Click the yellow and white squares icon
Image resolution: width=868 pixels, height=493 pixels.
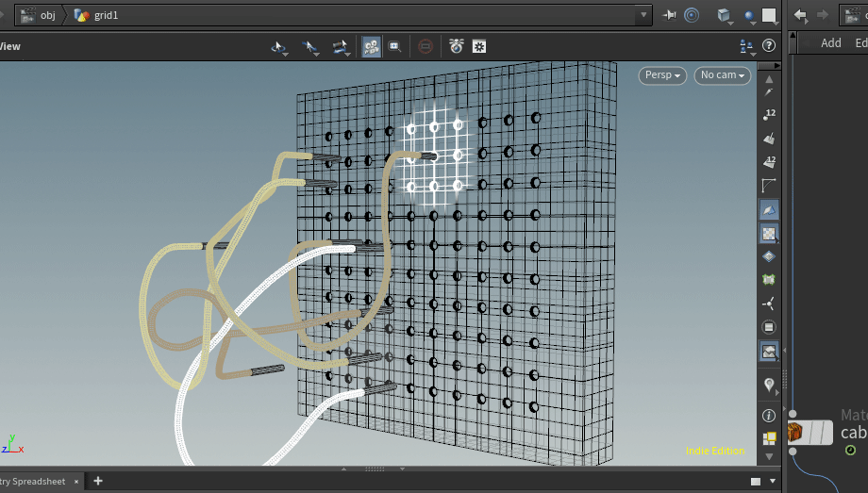(x=769, y=438)
